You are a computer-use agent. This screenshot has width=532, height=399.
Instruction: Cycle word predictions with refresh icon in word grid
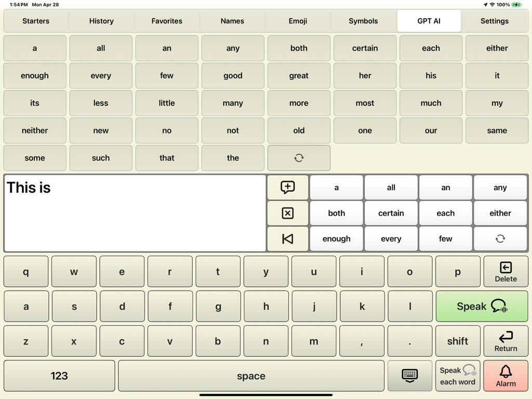click(298, 158)
